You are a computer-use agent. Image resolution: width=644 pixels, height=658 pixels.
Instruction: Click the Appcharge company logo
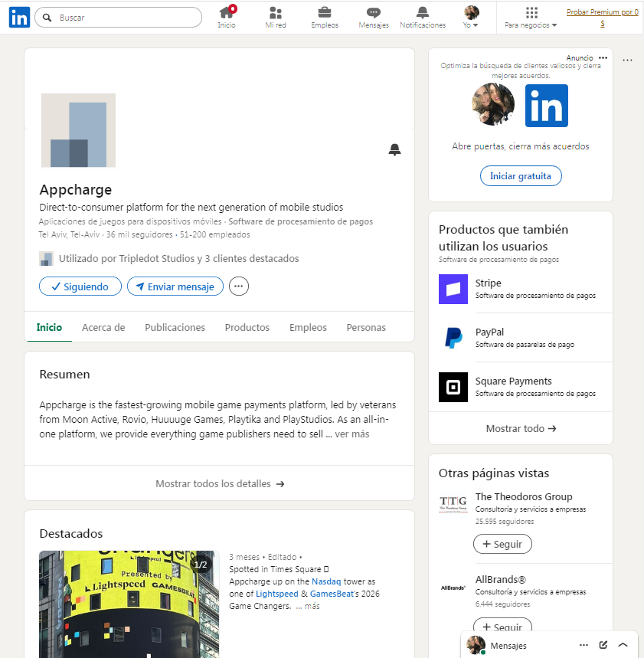(78, 130)
